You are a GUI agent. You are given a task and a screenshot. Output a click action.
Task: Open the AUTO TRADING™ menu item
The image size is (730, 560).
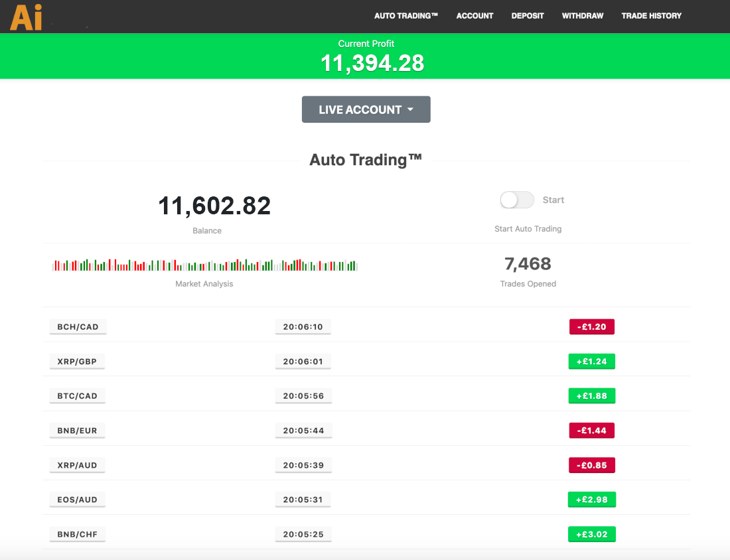click(x=406, y=16)
